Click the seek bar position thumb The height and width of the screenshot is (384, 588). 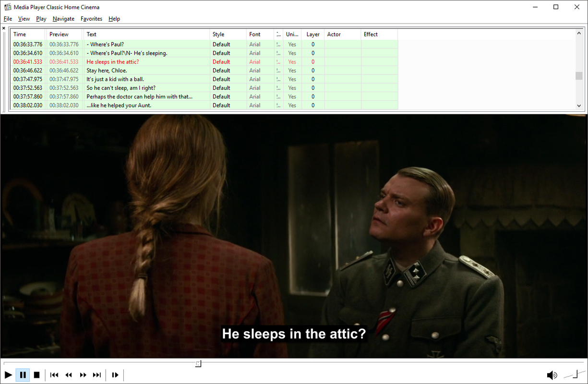198,364
